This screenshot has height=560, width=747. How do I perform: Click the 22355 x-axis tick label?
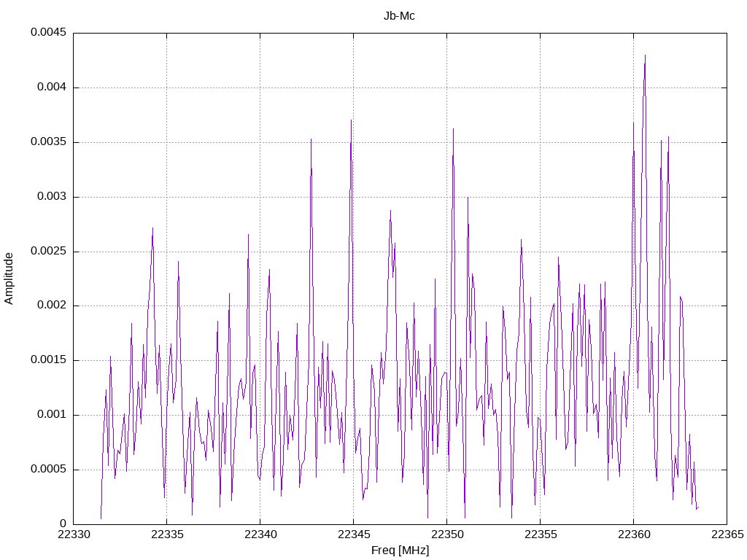(x=541, y=534)
